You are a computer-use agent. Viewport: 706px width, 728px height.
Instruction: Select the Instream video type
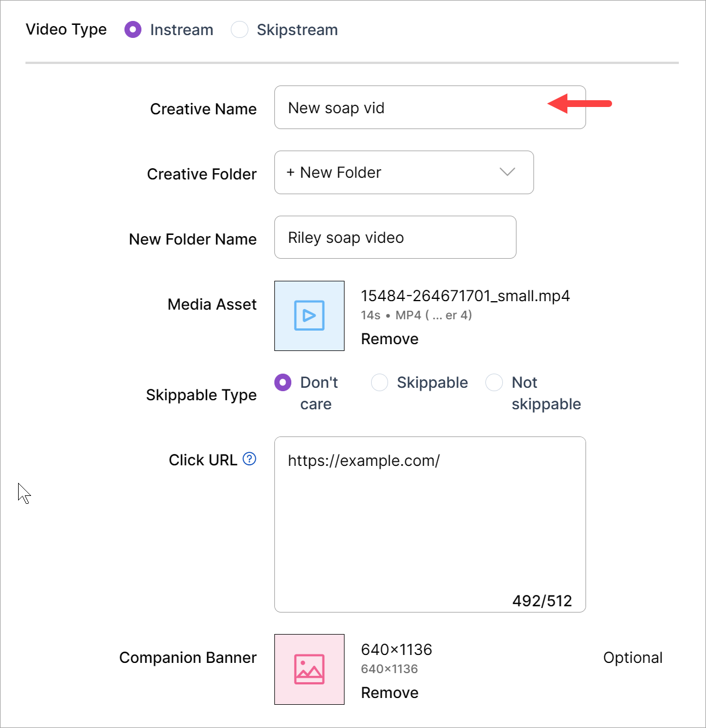coord(133,30)
